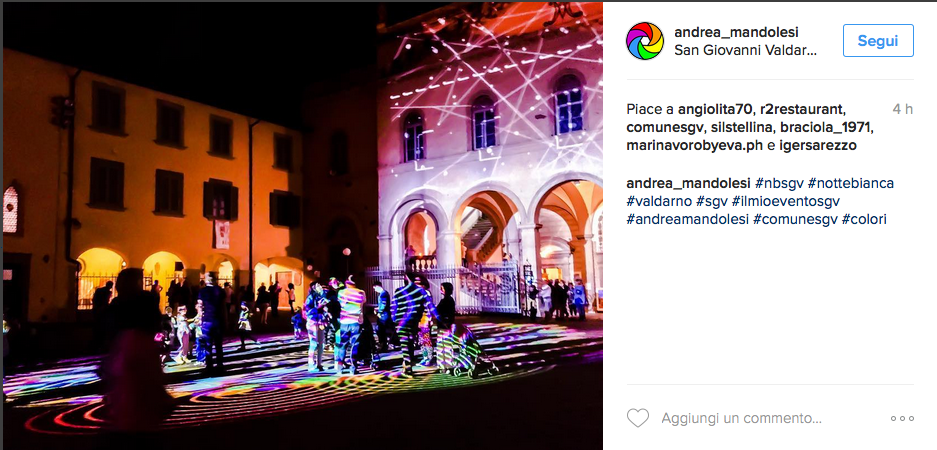This screenshot has height=450, width=937.
Task: Open the three-dots more options menu
Action: 902,418
